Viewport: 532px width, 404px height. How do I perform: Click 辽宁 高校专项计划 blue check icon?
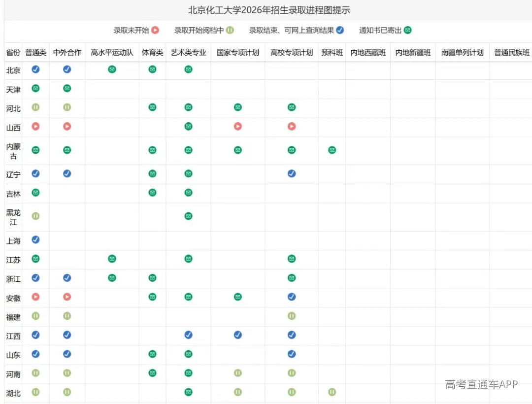pos(292,173)
